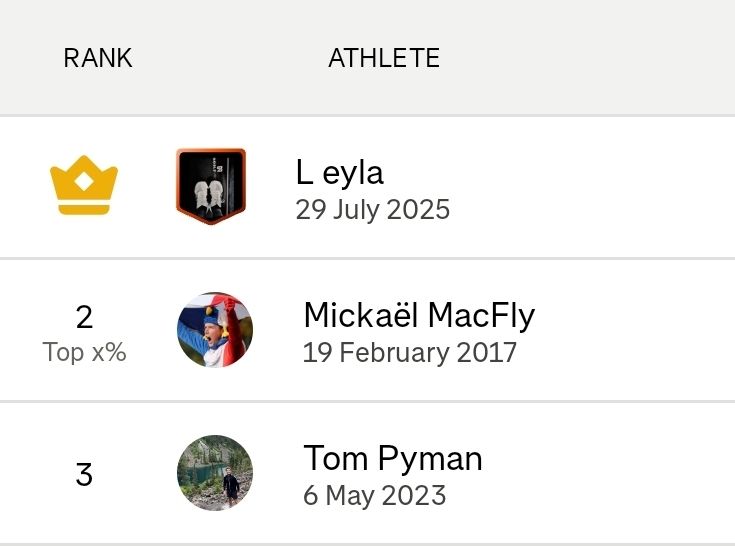735x546 pixels.
Task: Sort by the ATHLETE column header
Action: pos(384,58)
